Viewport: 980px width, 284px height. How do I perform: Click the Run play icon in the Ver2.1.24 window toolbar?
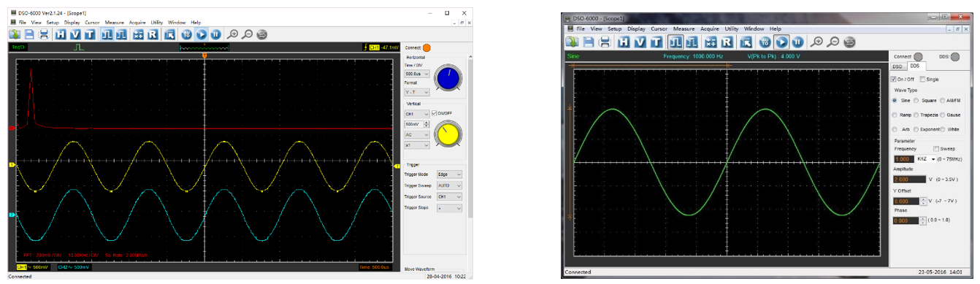tap(201, 34)
